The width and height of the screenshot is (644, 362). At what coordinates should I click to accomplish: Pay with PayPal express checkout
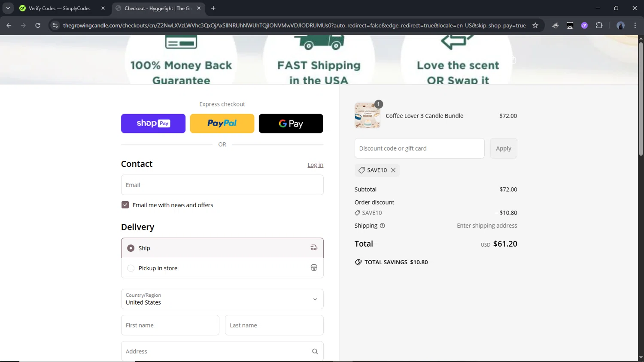(222, 124)
